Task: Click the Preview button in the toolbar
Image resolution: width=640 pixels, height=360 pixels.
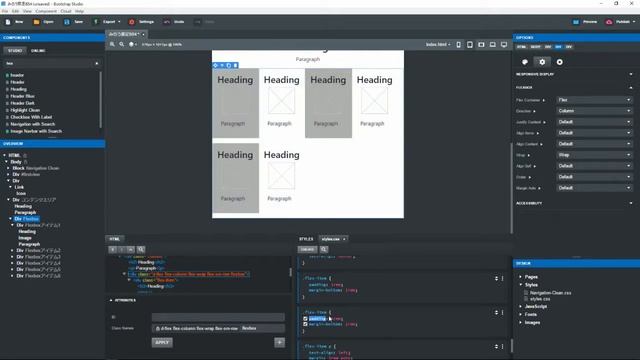Action: 584,22
